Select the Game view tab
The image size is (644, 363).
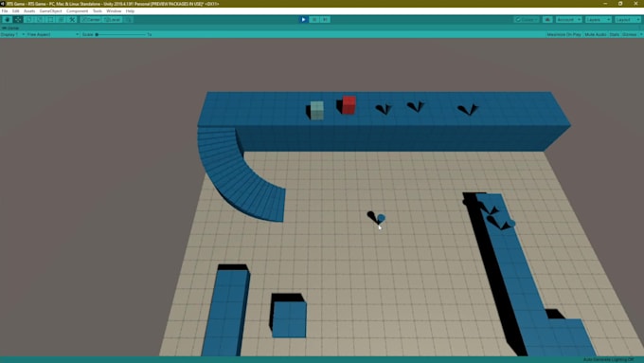coord(11,27)
